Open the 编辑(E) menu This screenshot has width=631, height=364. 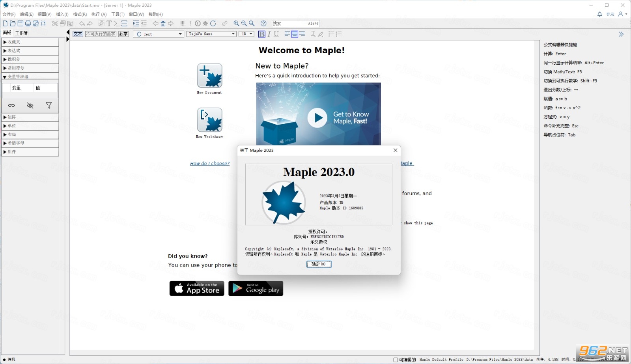tap(27, 14)
